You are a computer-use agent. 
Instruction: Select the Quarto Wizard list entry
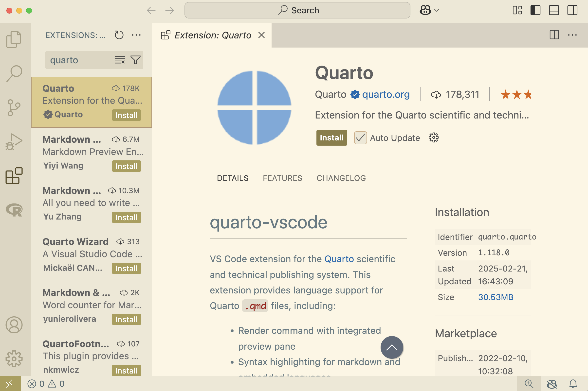92,255
